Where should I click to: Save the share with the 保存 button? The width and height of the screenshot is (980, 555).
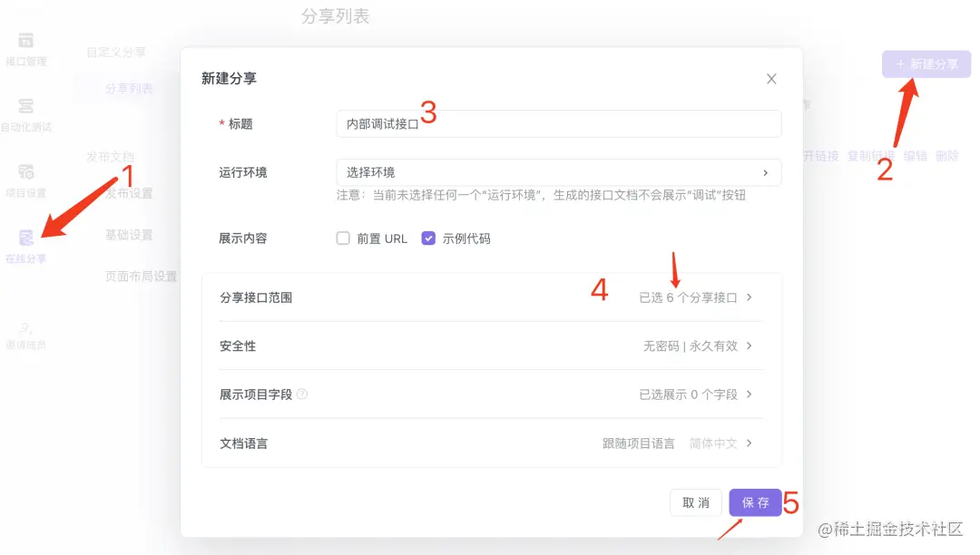pyautogui.click(x=756, y=502)
